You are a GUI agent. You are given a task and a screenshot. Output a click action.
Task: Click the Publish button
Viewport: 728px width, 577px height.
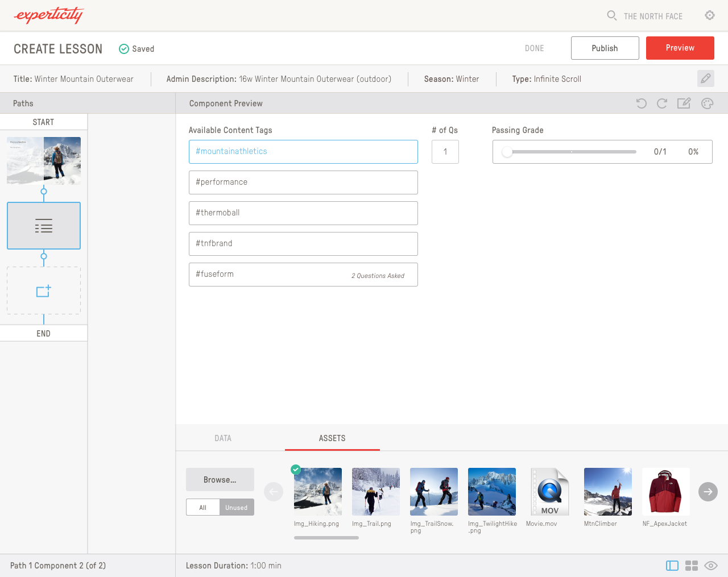point(605,48)
